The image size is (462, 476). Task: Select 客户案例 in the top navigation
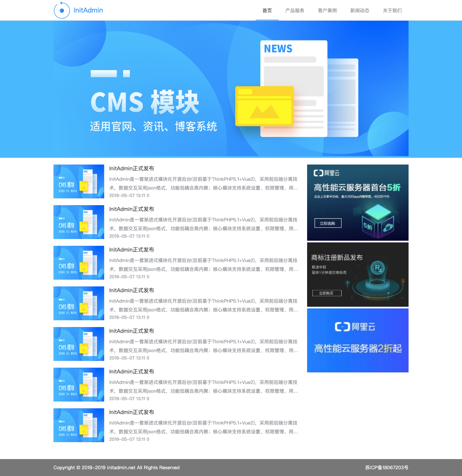[x=327, y=10]
